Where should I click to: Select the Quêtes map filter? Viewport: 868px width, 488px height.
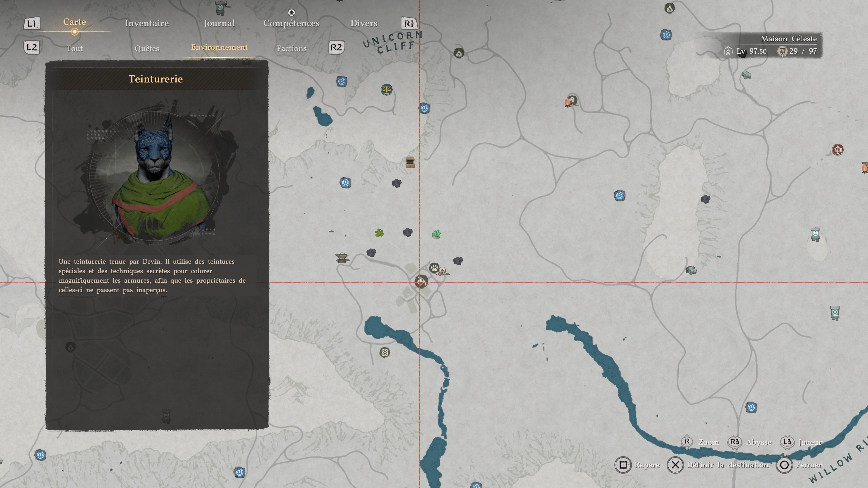(x=147, y=49)
